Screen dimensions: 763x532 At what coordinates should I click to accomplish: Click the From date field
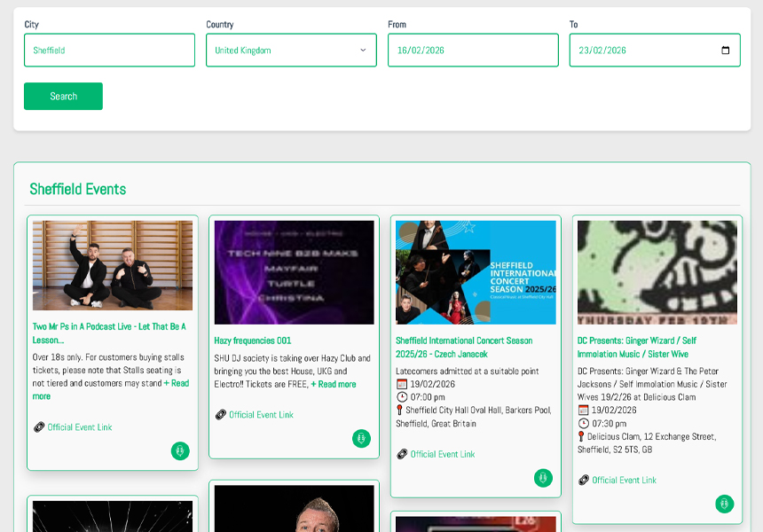(472, 51)
